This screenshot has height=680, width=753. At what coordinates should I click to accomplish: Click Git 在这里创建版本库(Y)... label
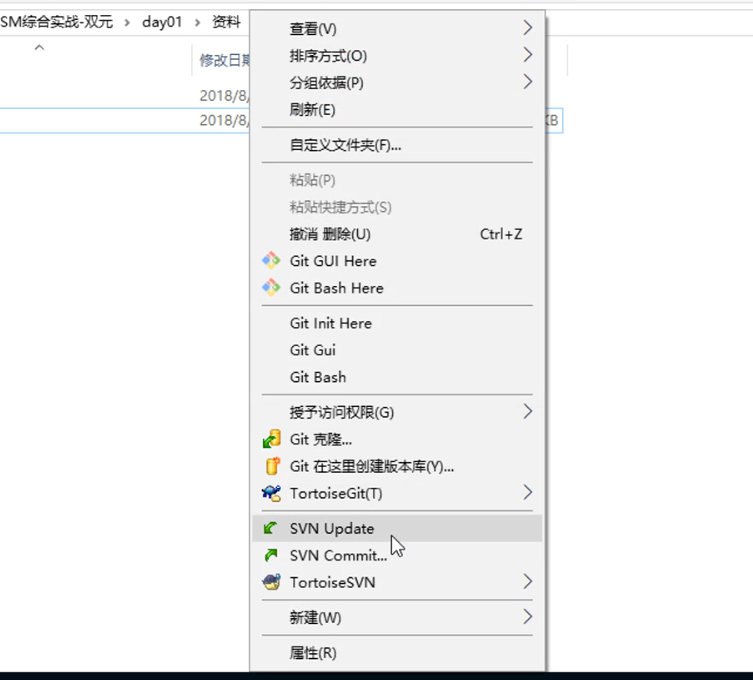click(372, 466)
